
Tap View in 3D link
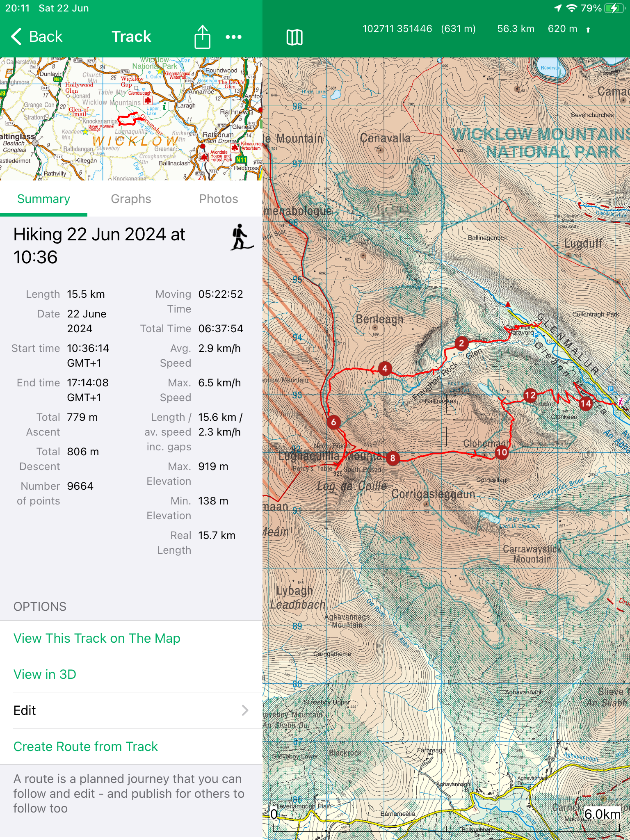point(45,674)
